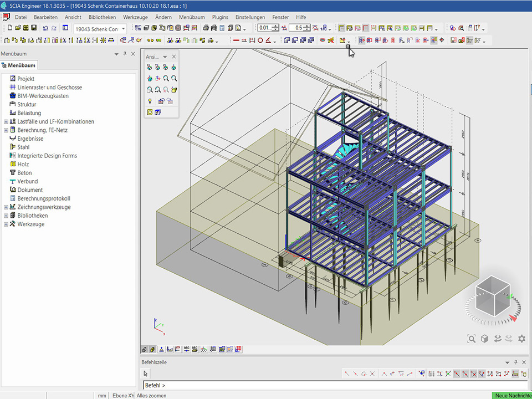Pin the Menübaum panel with pushpin
Image resolution: width=532 pixels, height=399 pixels.
pyautogui.click(x=125, y=54)
